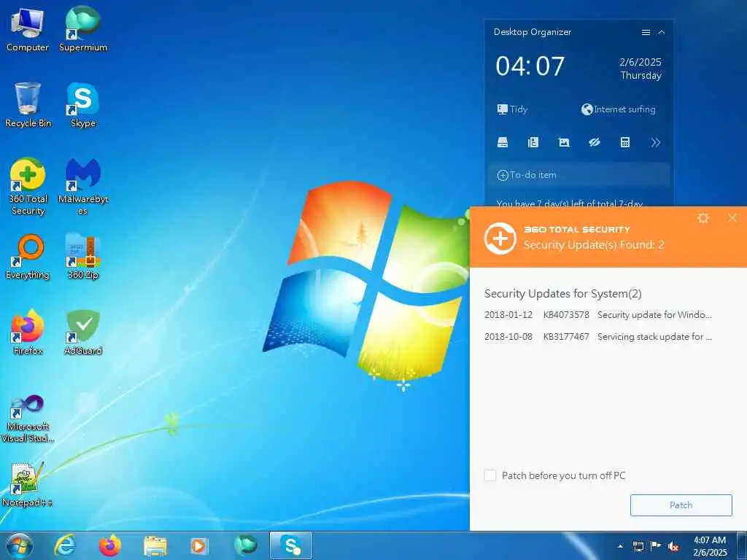Select the Firefox desktop shortcut
Image resolution: width=747 pixels, height=560 pixels.
coord(28,332)
